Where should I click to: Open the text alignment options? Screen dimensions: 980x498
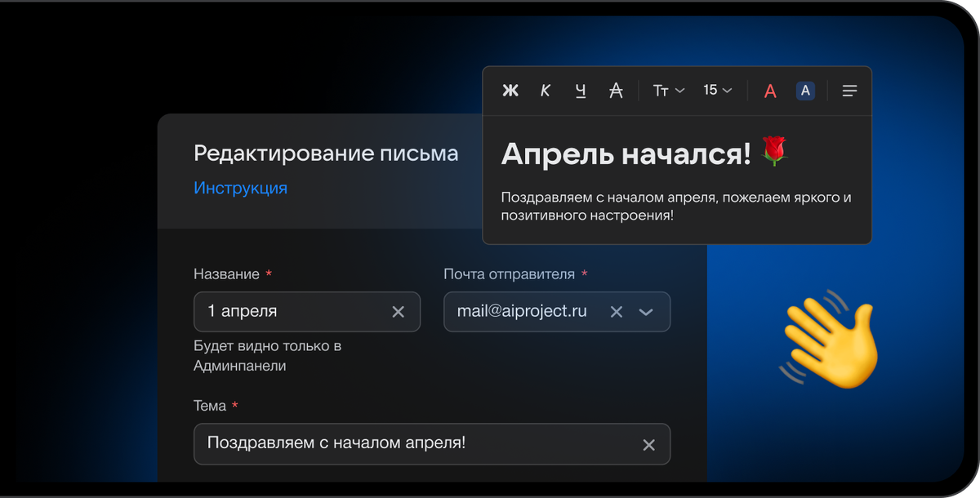tap(849, 91)
